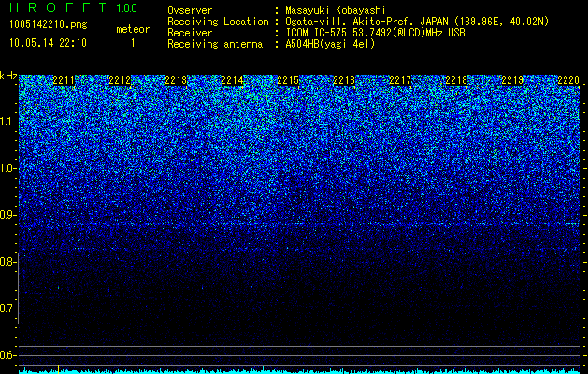The height and width of the screenshot is (374, 588).
Task: Click the 0.7 kHz axis label
Action: (7, 309)
